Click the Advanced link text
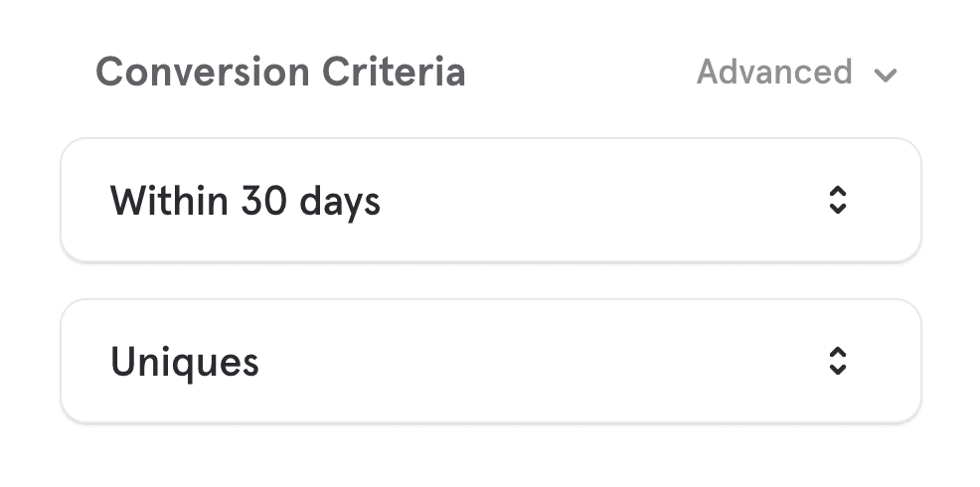This screenshot has width=980, height=487. pyautogui.click(x=774, y=73)
